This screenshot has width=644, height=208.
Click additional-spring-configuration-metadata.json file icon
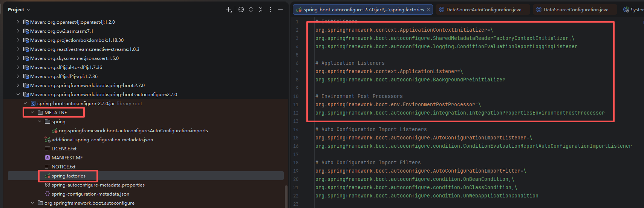pyautogui.click(x=47, y=140)
